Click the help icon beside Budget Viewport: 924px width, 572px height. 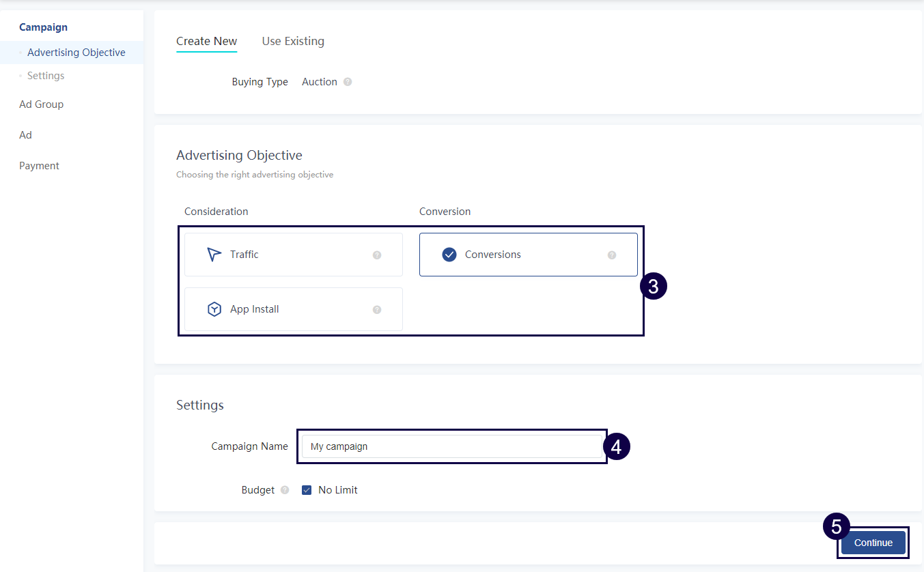[285, 490]
